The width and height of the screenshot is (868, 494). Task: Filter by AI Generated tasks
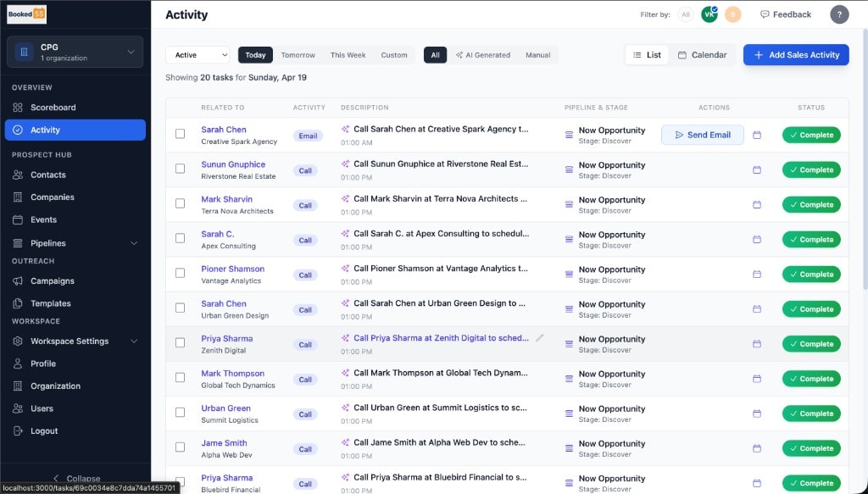tap(482, 55)
